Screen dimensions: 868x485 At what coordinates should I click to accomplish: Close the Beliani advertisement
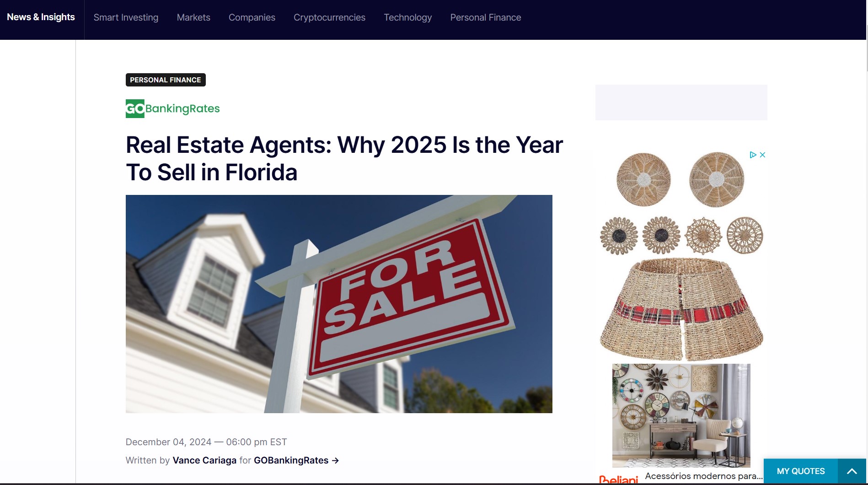(762, 155)
